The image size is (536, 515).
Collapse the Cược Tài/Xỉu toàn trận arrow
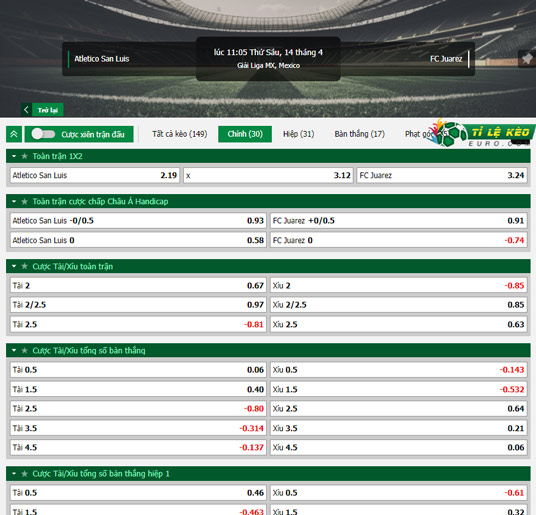pos(14,266)
